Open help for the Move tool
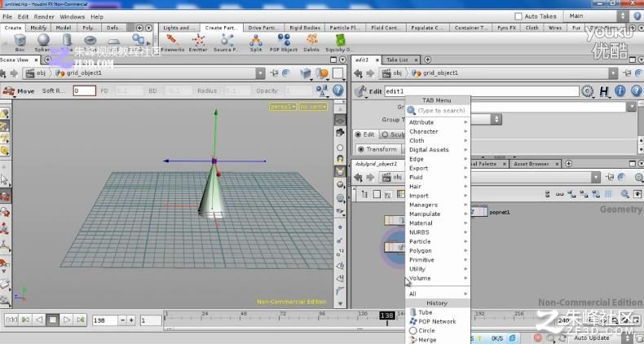The width and height of the screenshot is (644, 344). 337,90
